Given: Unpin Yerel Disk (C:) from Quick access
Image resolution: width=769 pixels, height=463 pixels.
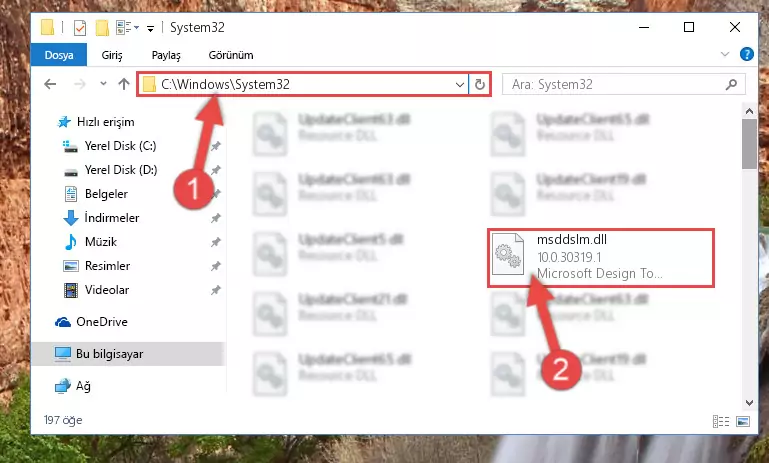Looking at the screenshot, I should [215, 146].
